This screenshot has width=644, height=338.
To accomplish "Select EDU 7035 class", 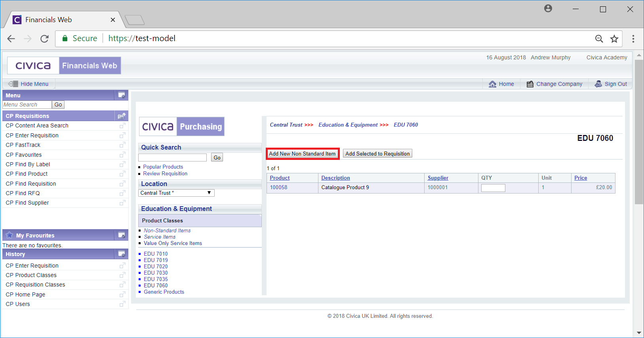I will [x=156, y=279].
